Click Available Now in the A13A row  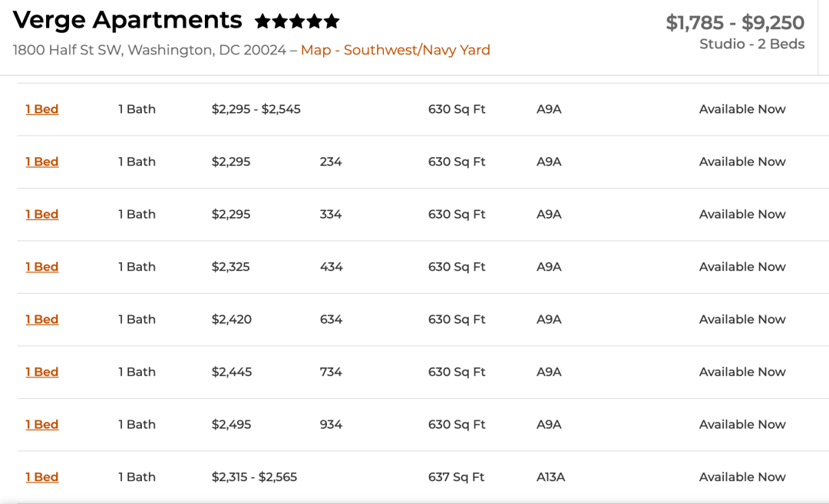pos(741,477)
